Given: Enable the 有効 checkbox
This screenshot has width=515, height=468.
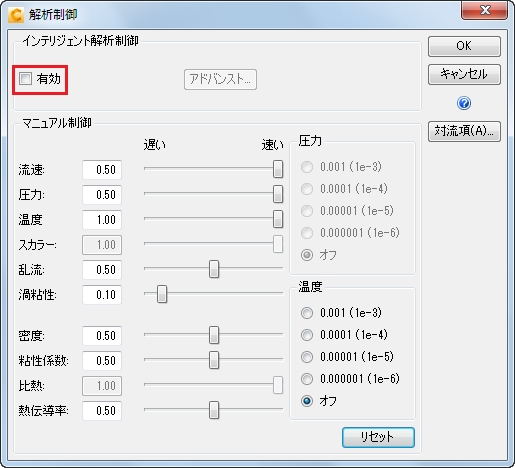Looking at the screenshot, I should click(25, 79).
